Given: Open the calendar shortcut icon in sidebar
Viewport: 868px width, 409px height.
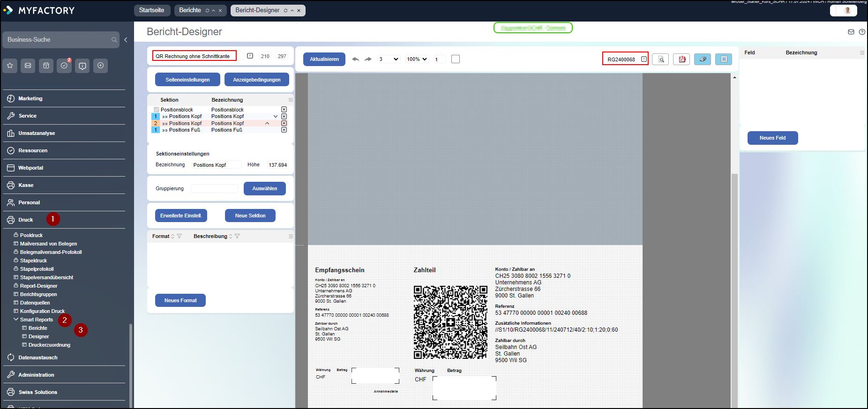Looking at the screenshot, I should coord(46,66).
